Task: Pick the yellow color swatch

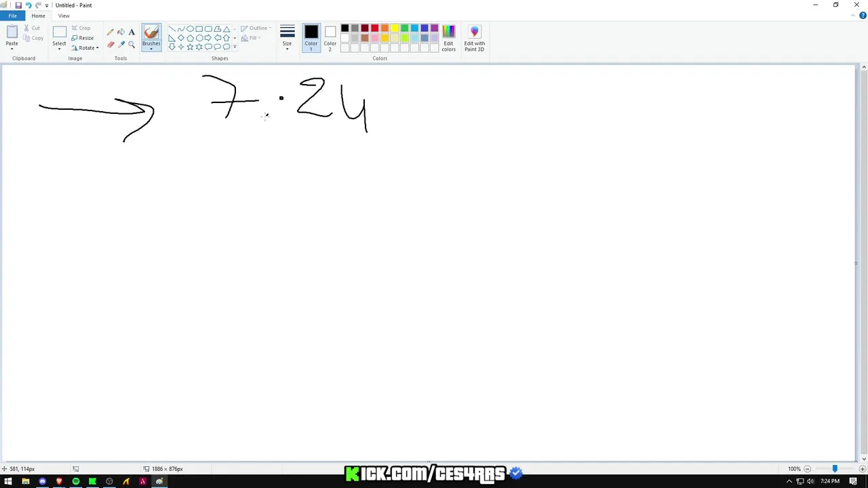Action: coord(395,28)
